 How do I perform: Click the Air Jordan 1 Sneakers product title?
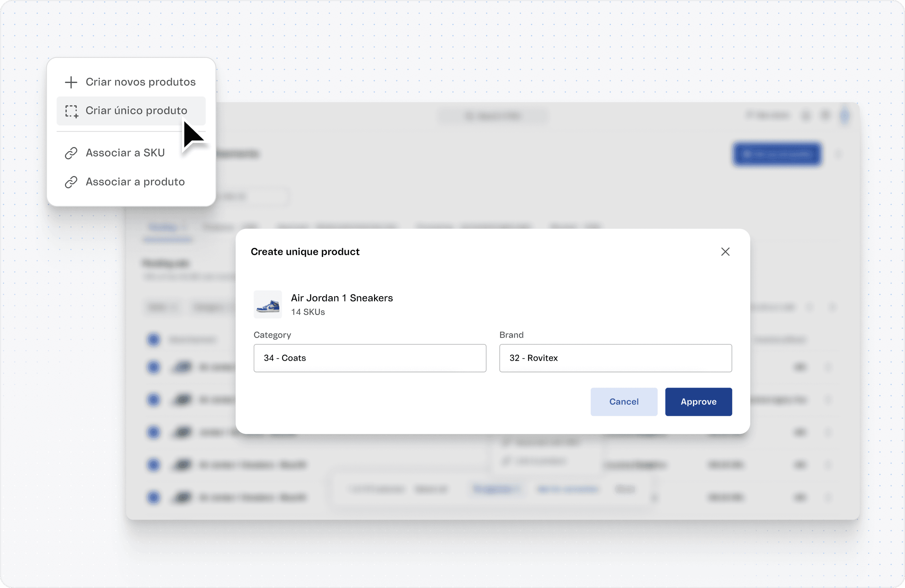coord(341,298)
